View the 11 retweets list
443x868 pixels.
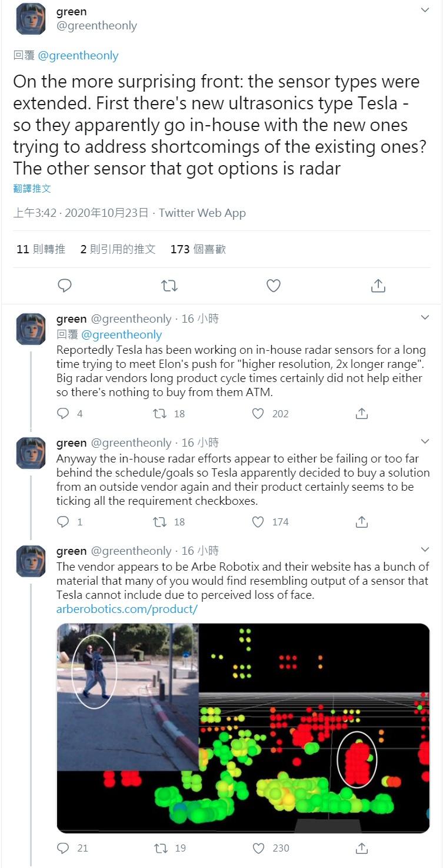[x=41, y=249]
